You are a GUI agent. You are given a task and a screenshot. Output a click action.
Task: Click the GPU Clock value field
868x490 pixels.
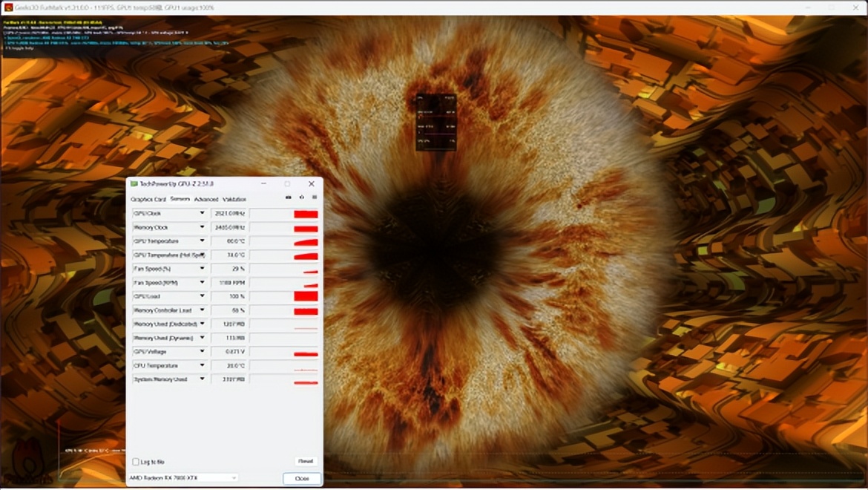[228, 214]
